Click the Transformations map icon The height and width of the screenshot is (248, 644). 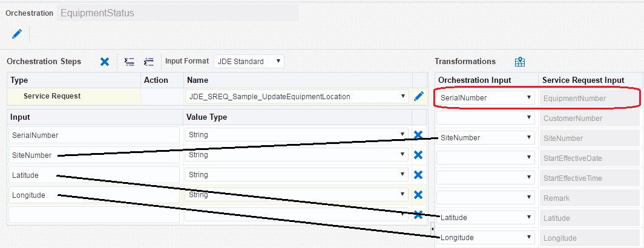click(520, 62)
